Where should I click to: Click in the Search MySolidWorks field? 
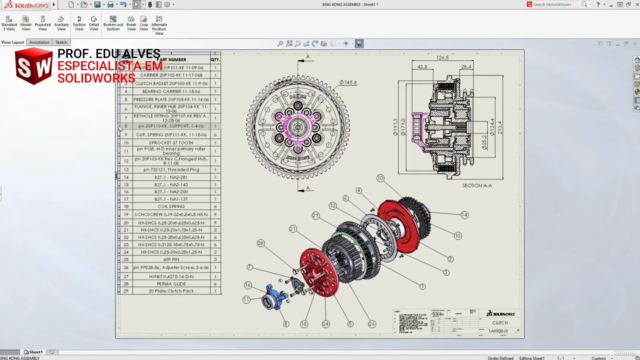pos(556,4)
